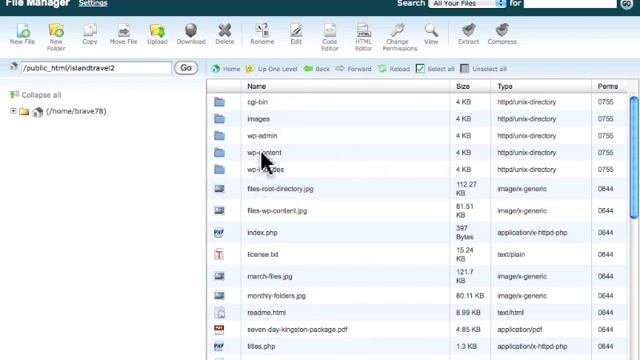
Task: Click Collapse all in the tree
Action: pos(36,95)
